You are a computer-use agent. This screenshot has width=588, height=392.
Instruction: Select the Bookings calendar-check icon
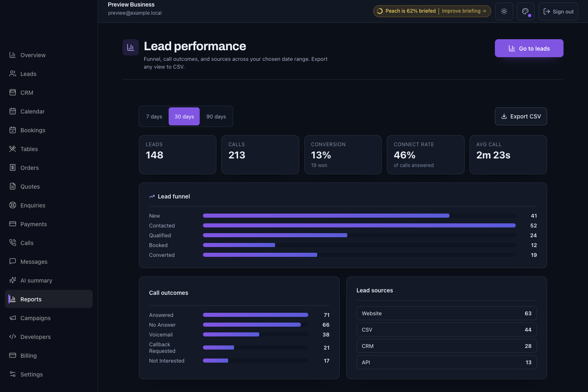13,130
